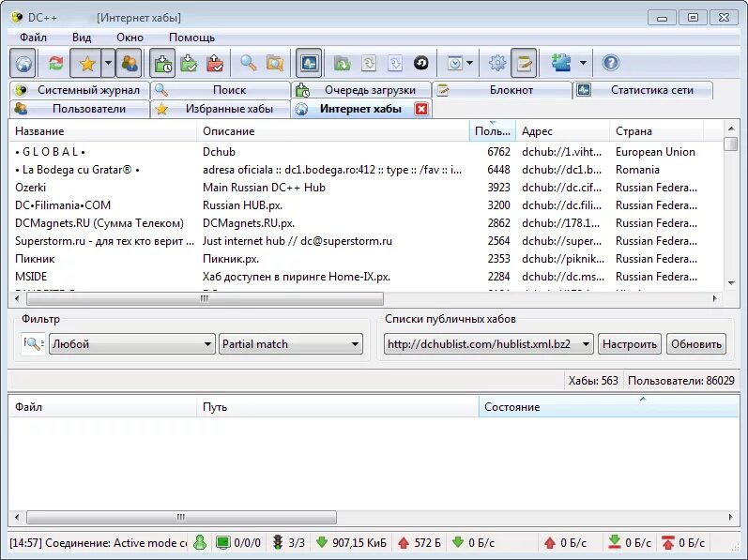The width and height of the screenshot is (748, 560).
Task: Open finished downloads green arrow icon
Action: coord(189,63)
